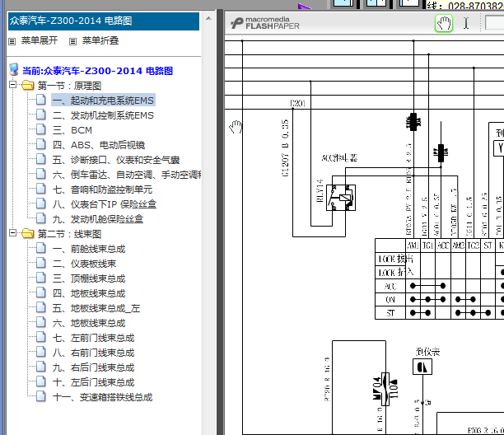This screenshot has width=504, height=435.
Task: Click the FlashPaper toolbar input box
Action: coord(494,23)
